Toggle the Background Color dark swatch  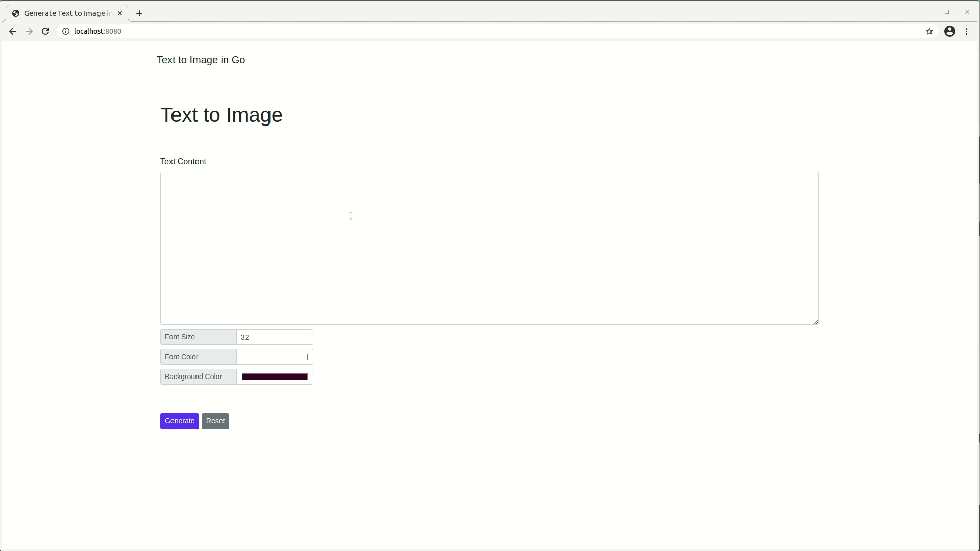(275, 377)
